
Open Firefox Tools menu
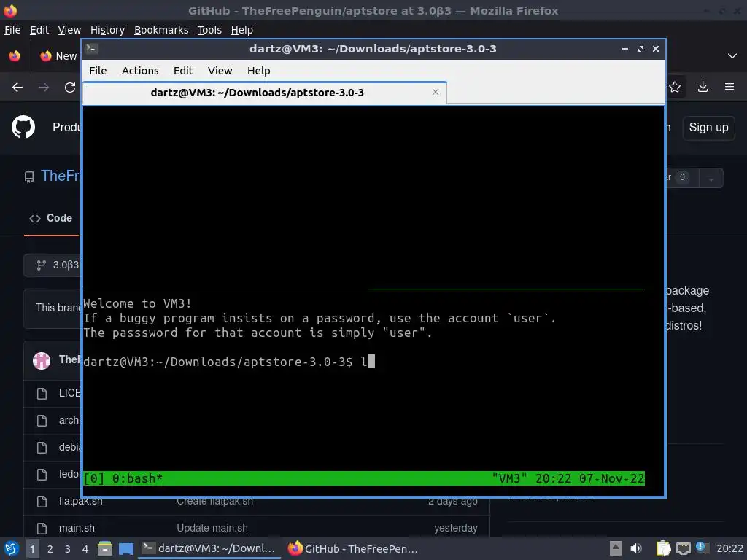(209, 30)
